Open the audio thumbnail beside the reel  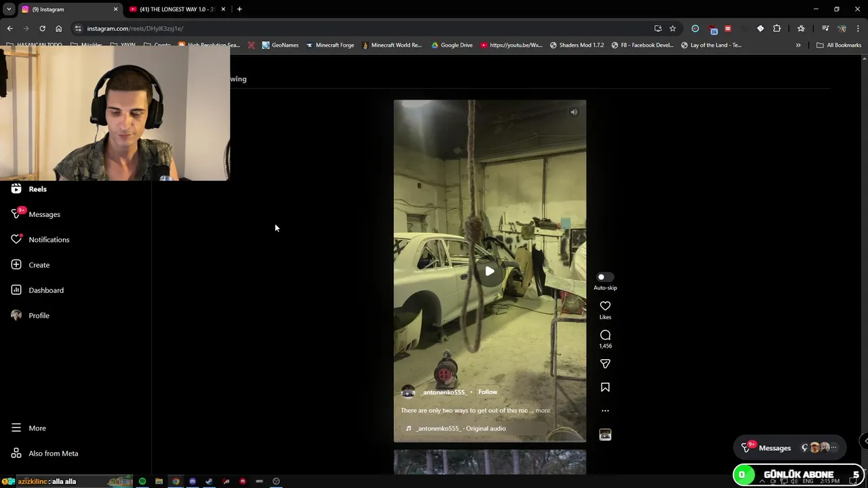coord(605,435)
